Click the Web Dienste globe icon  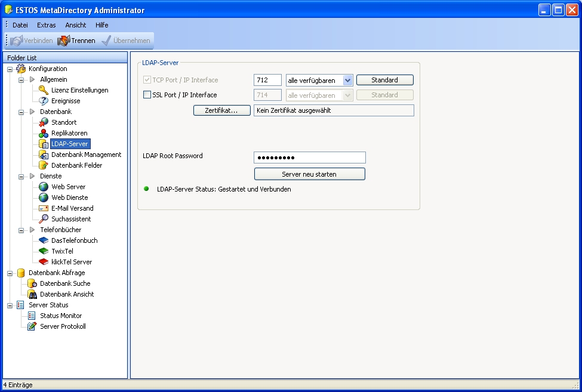44,197
